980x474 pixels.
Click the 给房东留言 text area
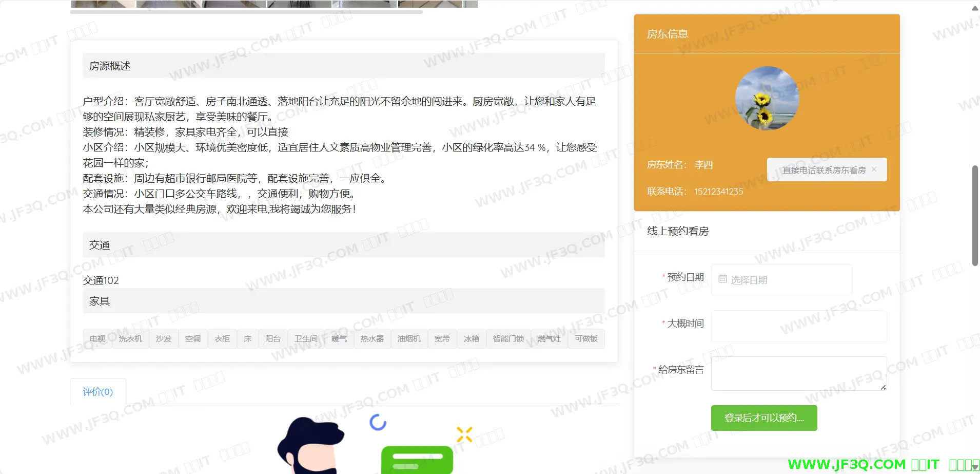797,373
